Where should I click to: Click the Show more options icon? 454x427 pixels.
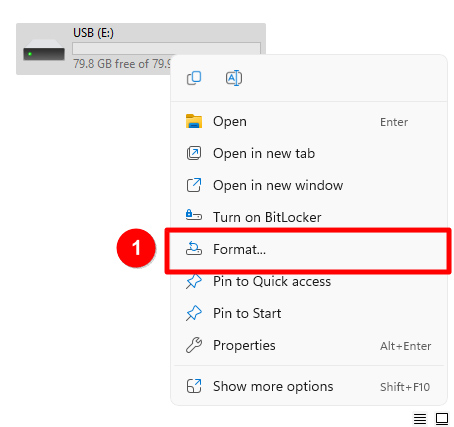[x=194, y=386]
